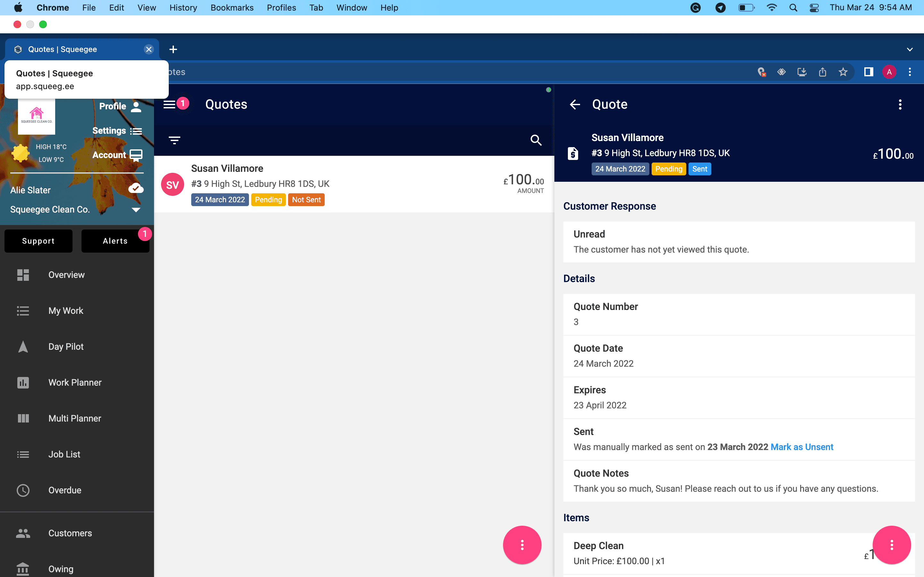Click the Mark as Unsent link
Viewport: 924px width, 577px height.
(802, 447)
